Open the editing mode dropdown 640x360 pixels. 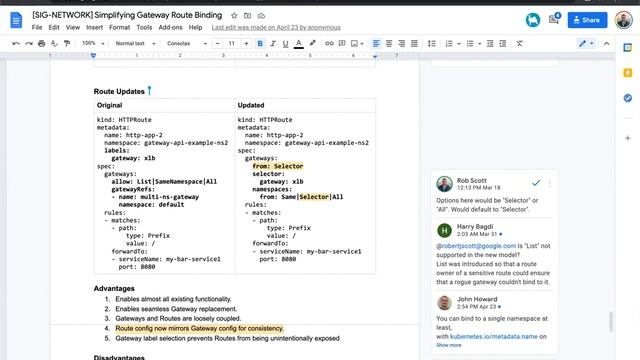point(586,43)
